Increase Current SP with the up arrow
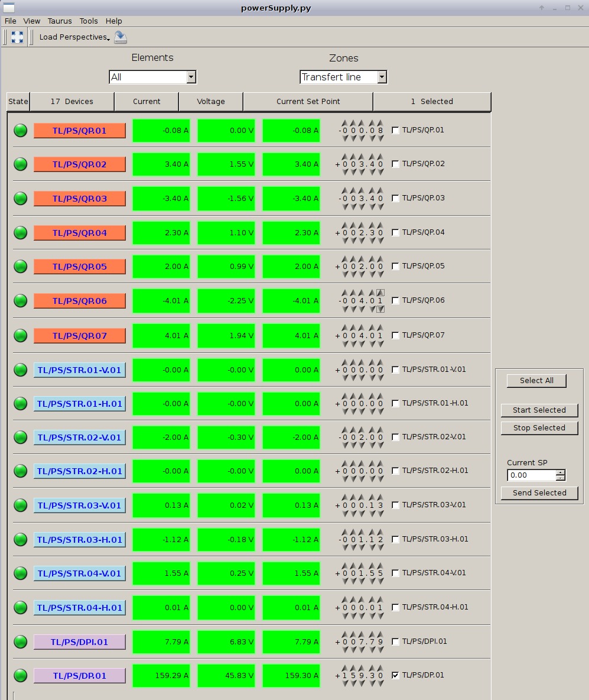 (561, 472)
